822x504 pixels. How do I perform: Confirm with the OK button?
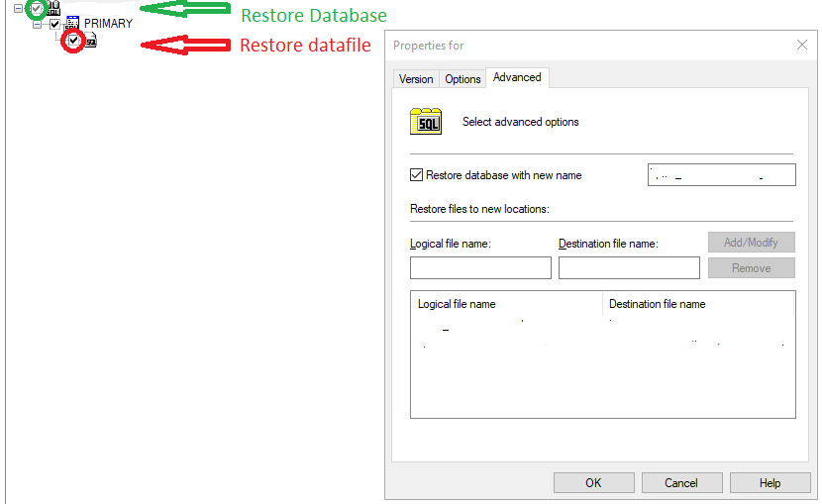click(x=593, y=483)
